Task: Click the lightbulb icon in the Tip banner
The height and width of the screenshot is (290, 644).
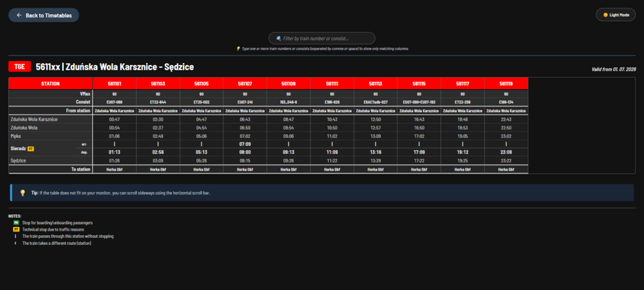Action: [x=23, y=193]
